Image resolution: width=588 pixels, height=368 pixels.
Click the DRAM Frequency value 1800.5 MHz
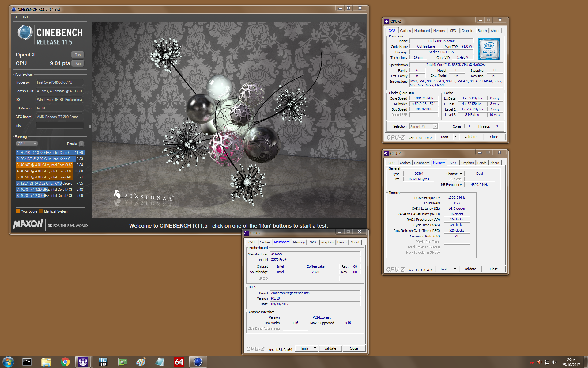tap(457, 198)
